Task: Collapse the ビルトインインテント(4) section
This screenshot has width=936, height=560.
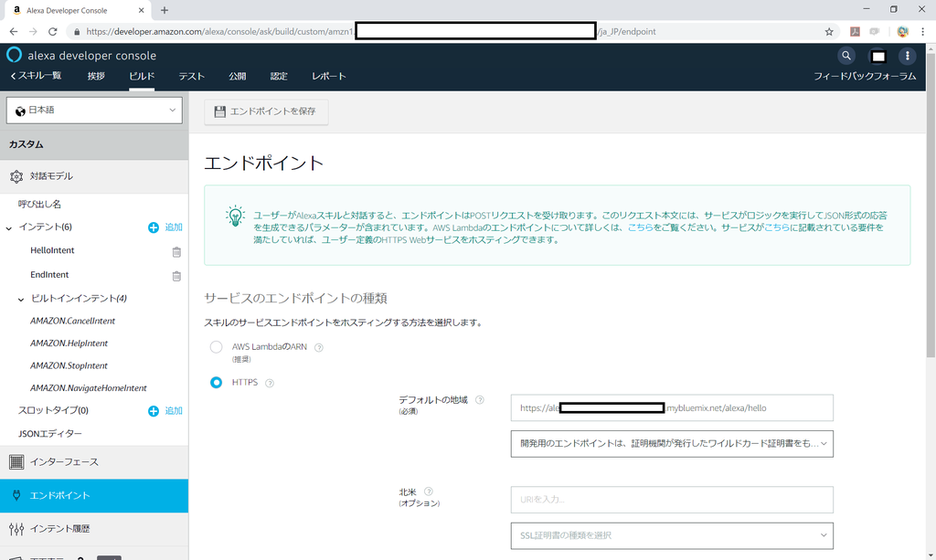Action: pos(21,300)
